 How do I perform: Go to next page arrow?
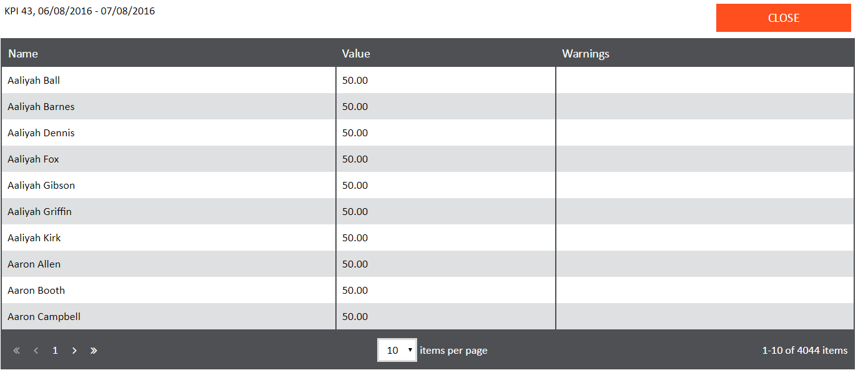tap(74, 351)
